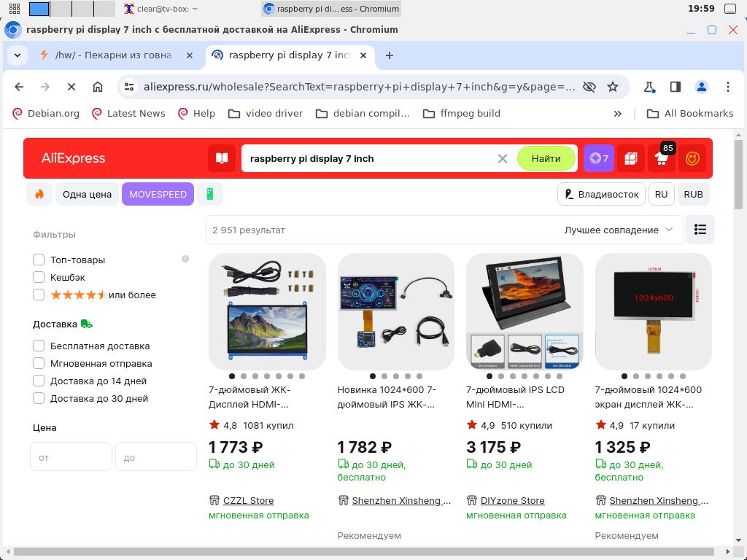Show hidden bookmarks with double chevron
This screenshot has width=747, height=560.
[x=617, y=114]
